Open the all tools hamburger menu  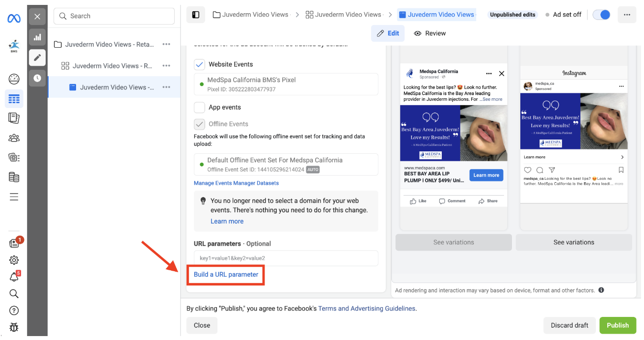click(x=14, y=197)
